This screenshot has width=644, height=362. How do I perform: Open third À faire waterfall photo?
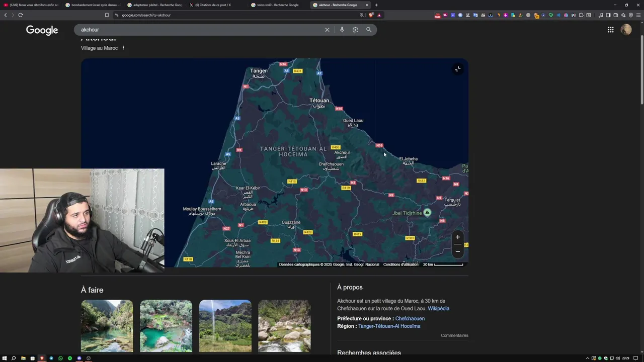pos(225,326)
